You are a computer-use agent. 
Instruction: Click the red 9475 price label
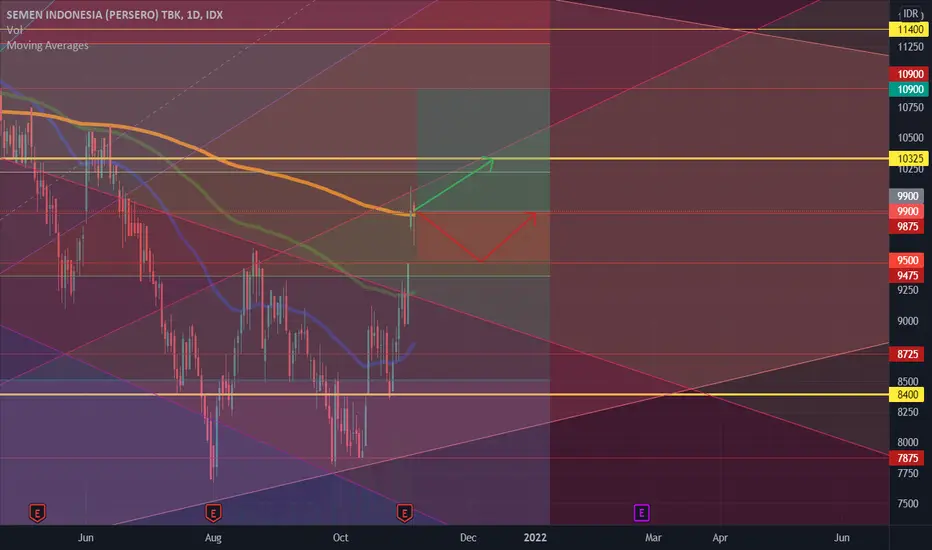pyautogui.click(x=907, y=275)
